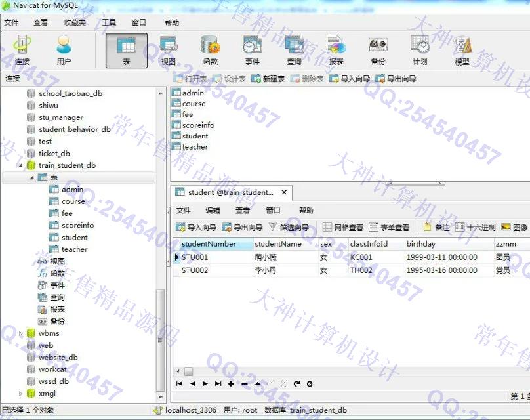Add a new record with plus button

[x=231, y=383]
